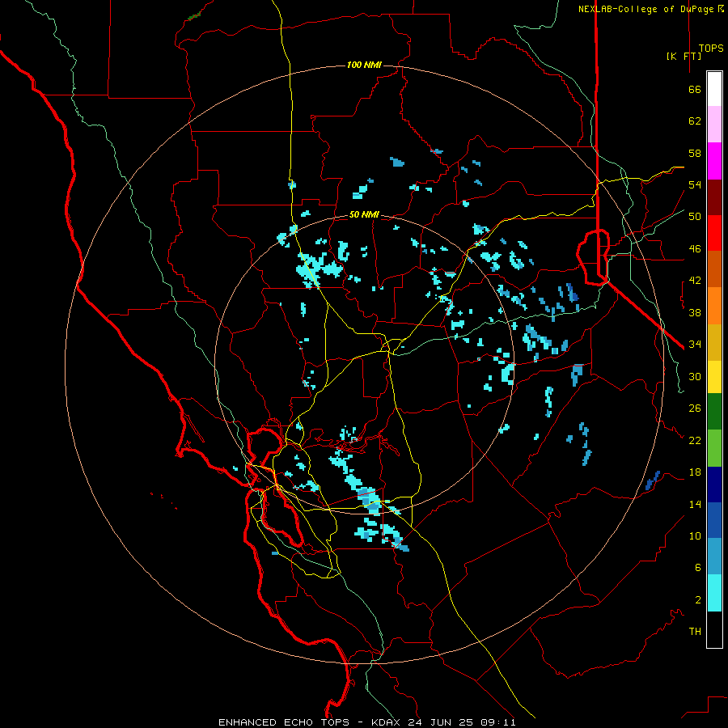Click the light pink legend swatch
This screenshot has height=728, width=728.
click(714, 124)
